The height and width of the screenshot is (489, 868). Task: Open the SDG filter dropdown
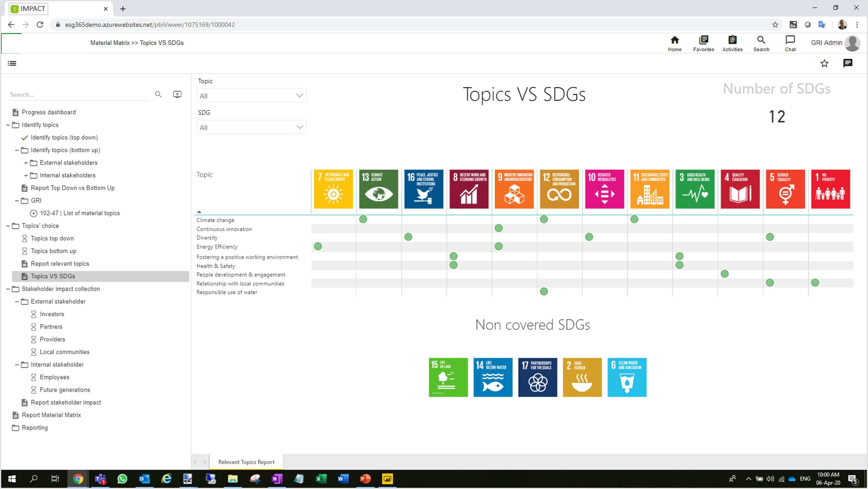tap(251, 127)
